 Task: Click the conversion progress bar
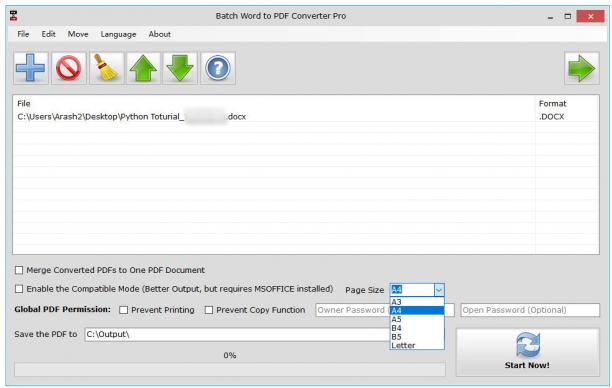click(230, 369)
